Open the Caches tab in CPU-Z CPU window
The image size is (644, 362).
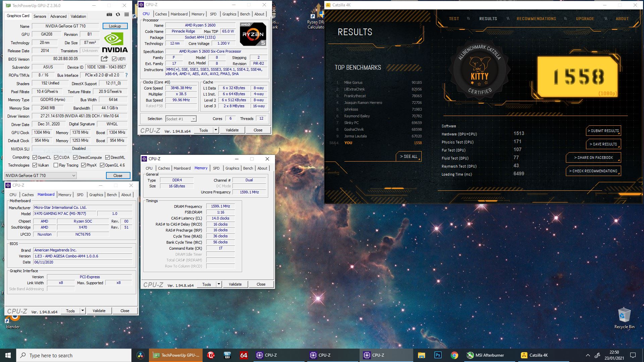click(161, 14)
